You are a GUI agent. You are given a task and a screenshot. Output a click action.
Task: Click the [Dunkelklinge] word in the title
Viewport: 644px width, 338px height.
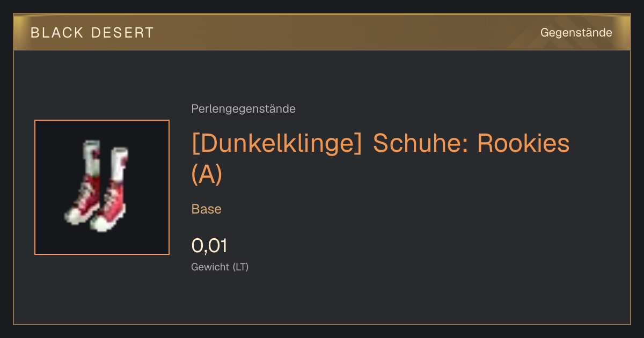(277, 143)
